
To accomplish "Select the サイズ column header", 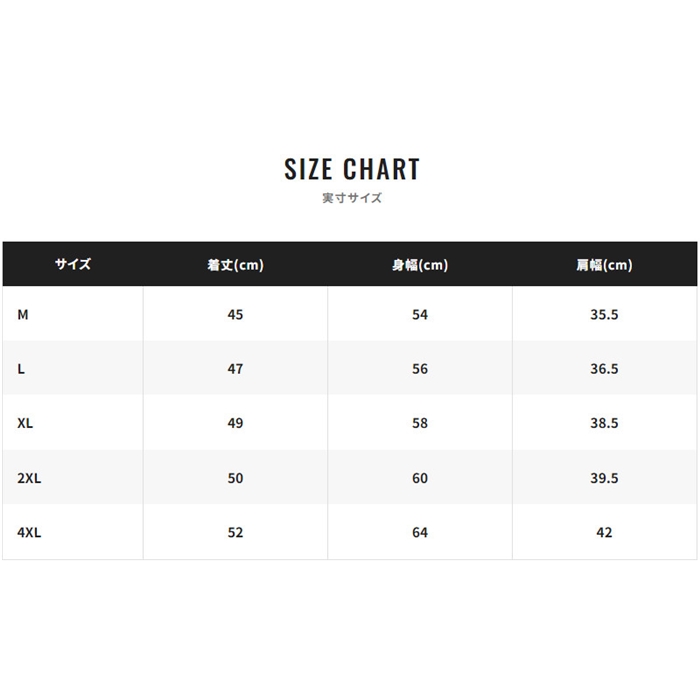I will pos(72,265).
